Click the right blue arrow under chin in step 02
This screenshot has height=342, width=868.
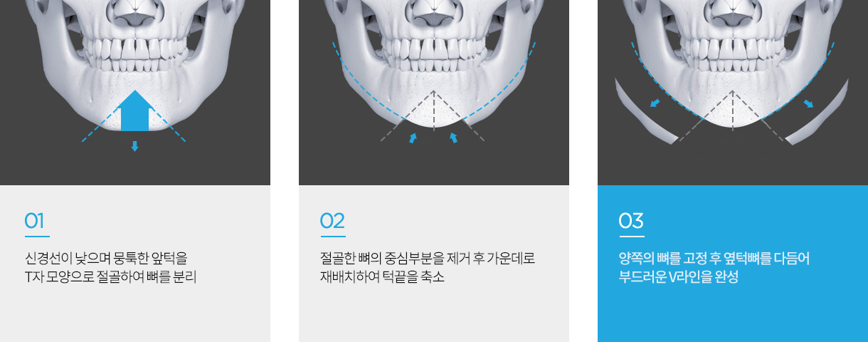tap(452, 138)
